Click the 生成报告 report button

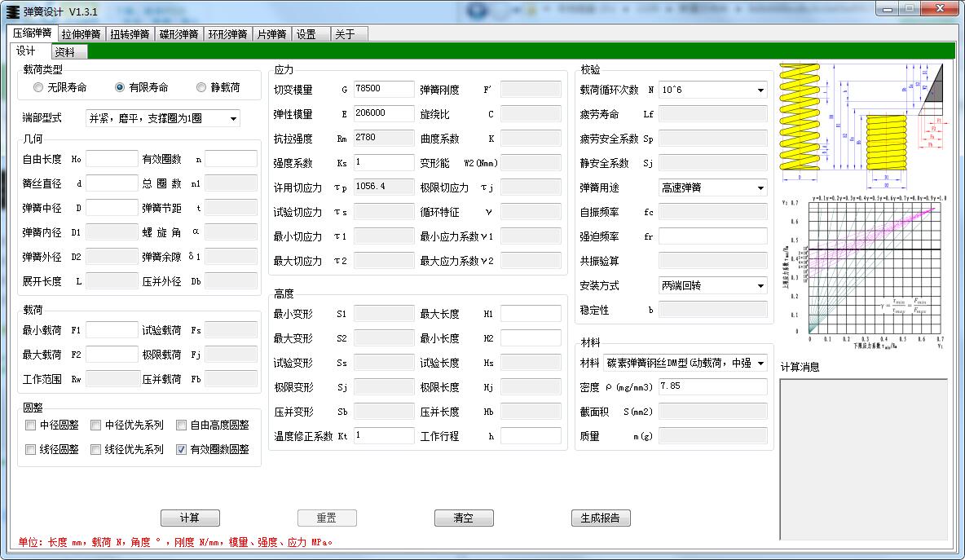tap(600, 518)
